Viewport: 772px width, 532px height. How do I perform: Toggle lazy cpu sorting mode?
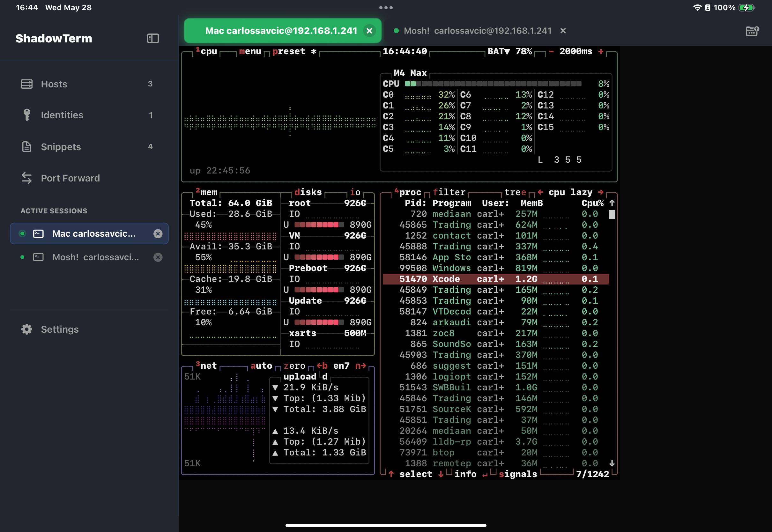pyautogui.click(x=581, y=192)
